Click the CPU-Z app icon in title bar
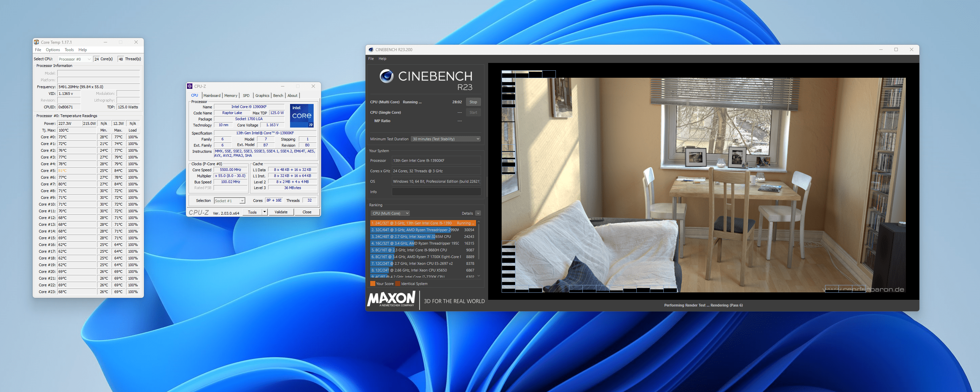The height and width of the screenshot is (392, 980). pos(190,86)
